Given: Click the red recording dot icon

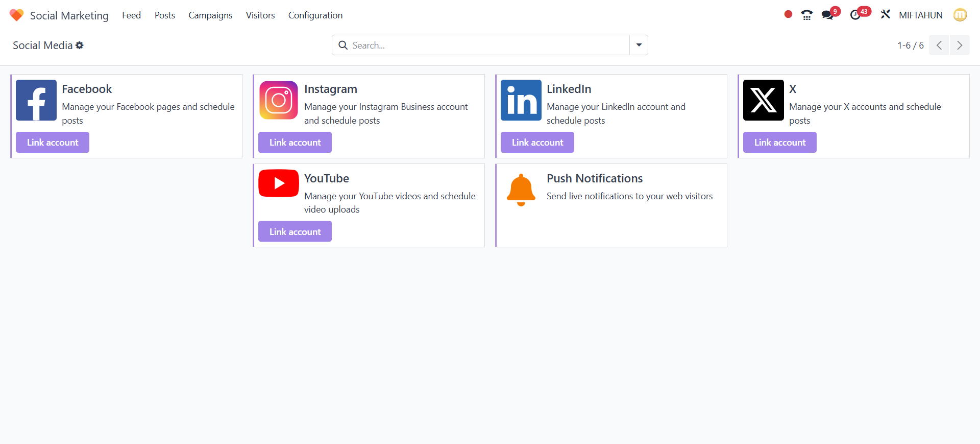Looking at the screenshot, I should click(788, 14).
